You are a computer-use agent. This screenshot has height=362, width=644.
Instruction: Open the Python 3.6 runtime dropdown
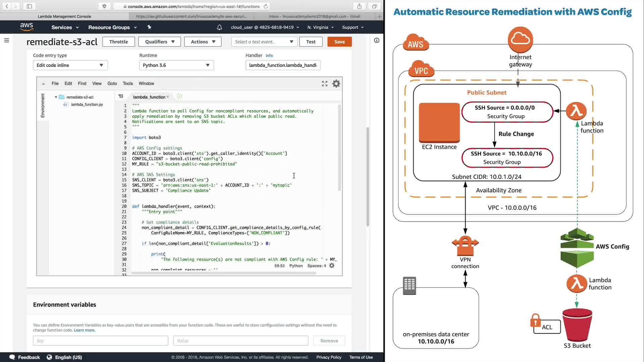[x=176, y=65]
